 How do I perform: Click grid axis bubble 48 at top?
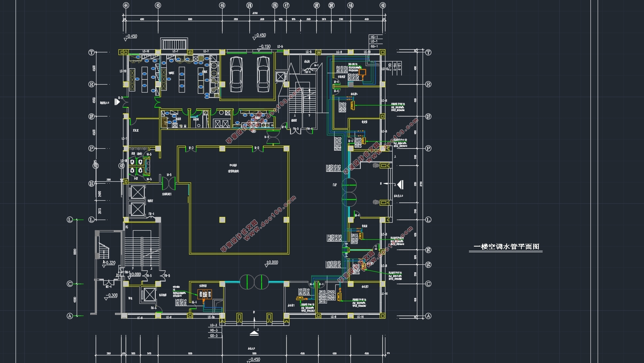pyautogui.click(x=350, y=5)
